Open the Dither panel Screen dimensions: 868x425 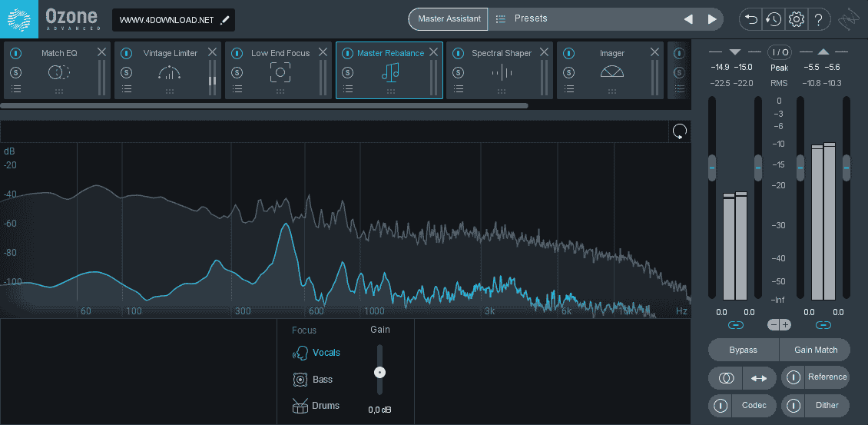(x=827, y=406)
